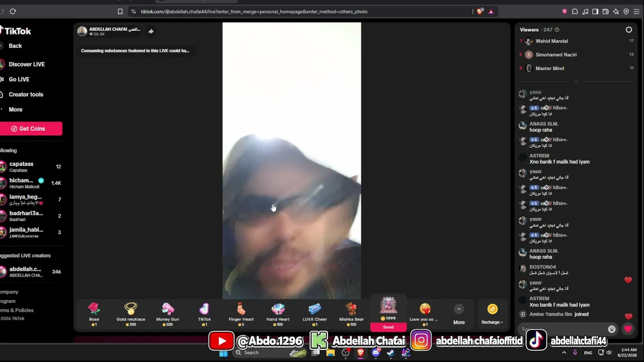Click the tiktok.com URL address bar
This screenshot has width=644, height=362.
click(x=254, y=11)
